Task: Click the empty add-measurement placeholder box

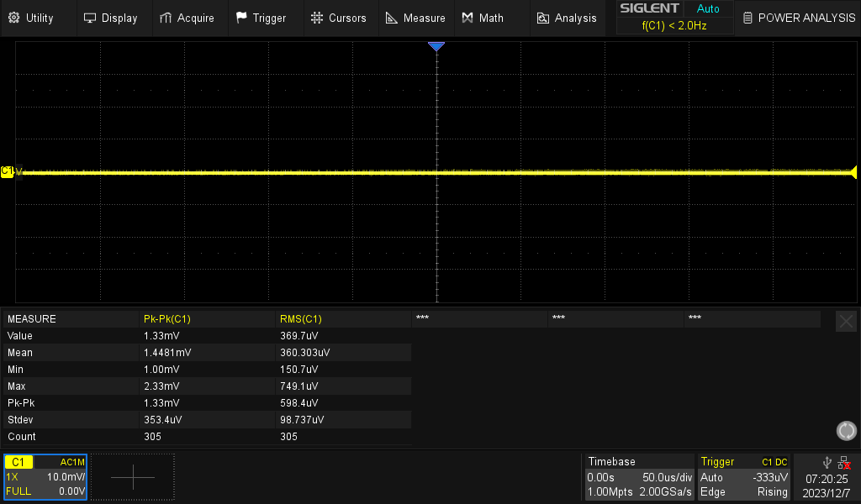Action: click(132, 476)
